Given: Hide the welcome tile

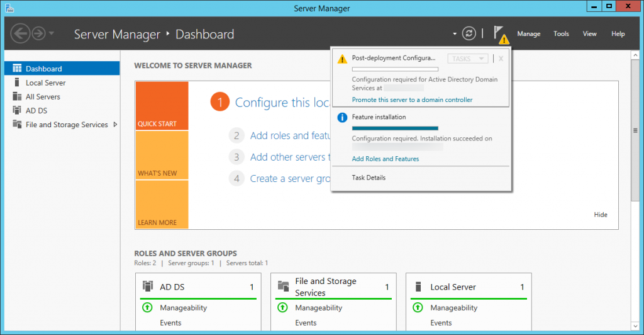Looking at the screenshot, I should (601, 215).
